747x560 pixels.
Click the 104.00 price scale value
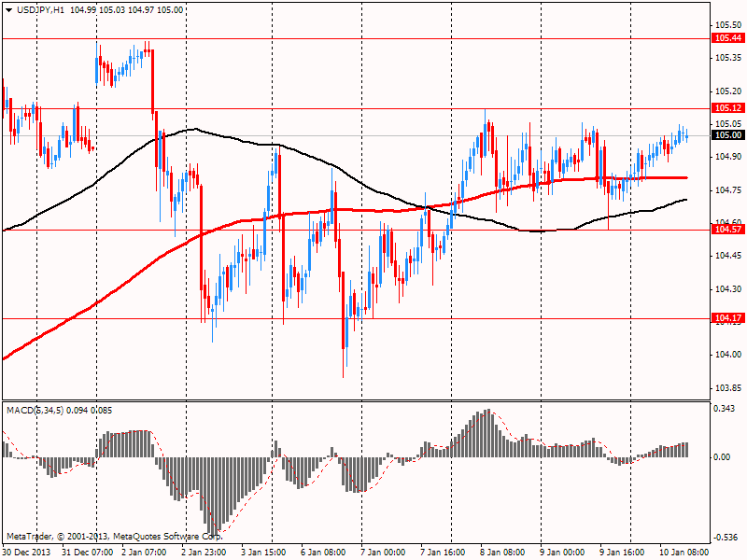(x=728, y=355)
